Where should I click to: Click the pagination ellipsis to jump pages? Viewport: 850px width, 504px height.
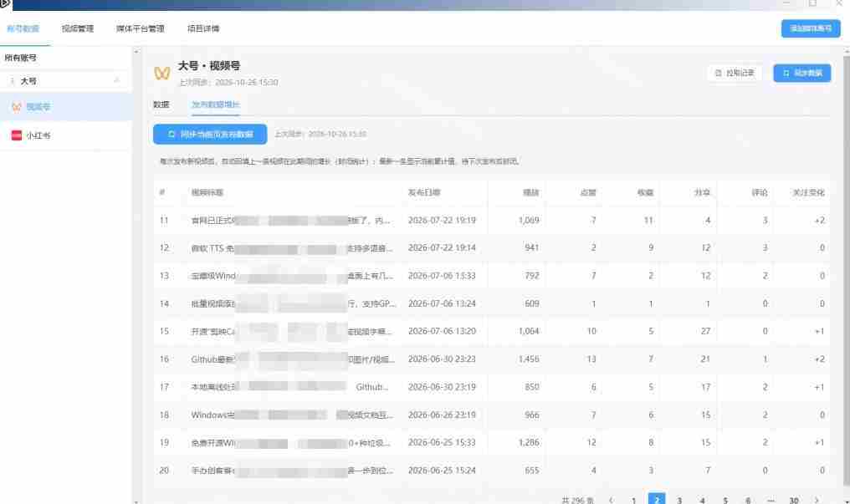point(771,500)
